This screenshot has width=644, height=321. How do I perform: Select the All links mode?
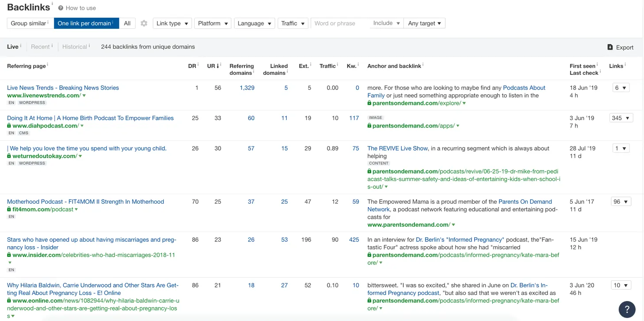coord(127,23)
